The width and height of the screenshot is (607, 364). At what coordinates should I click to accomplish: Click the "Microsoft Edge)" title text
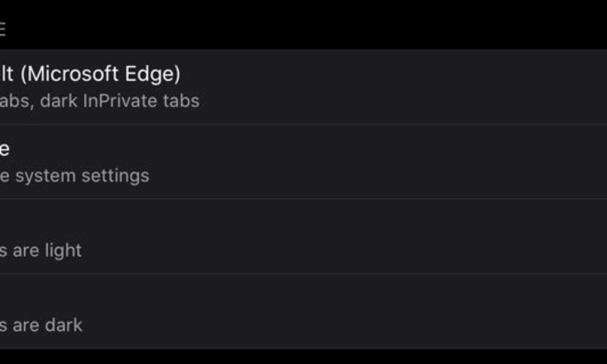[101, 74]
